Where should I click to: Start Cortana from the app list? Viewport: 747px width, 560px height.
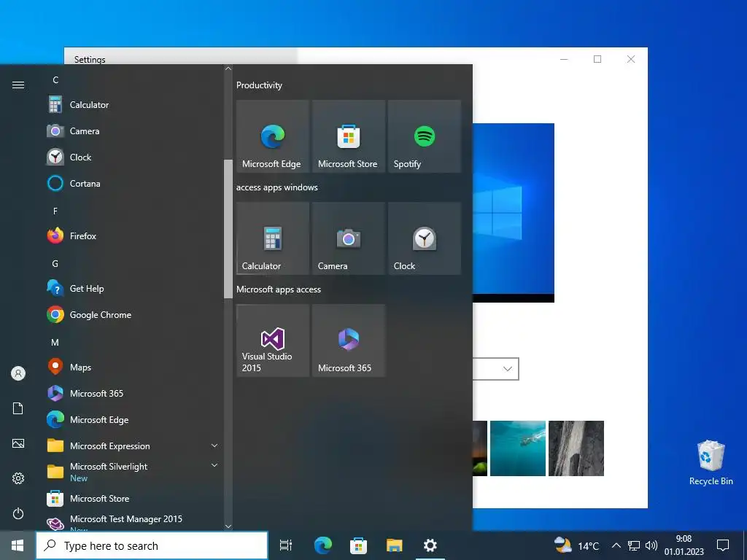coord(133,183)
